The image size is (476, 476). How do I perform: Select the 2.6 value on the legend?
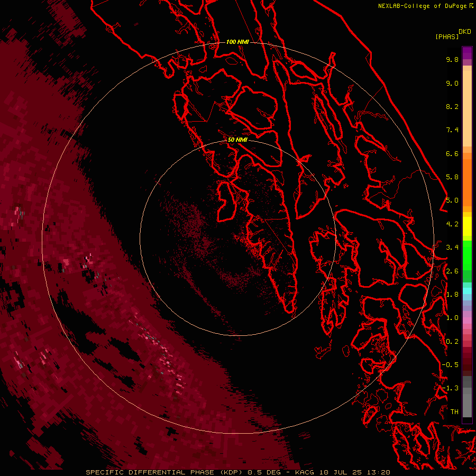point(452,271)
